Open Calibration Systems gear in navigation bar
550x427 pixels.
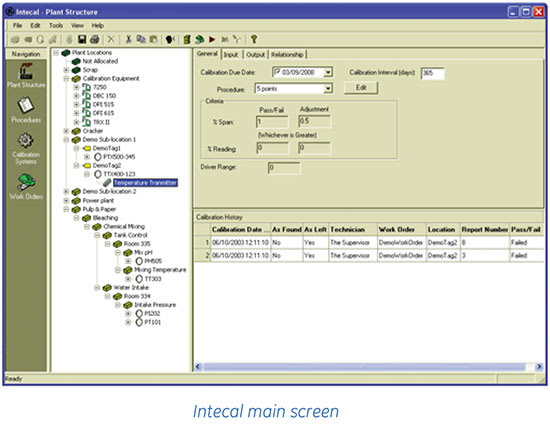26,149
